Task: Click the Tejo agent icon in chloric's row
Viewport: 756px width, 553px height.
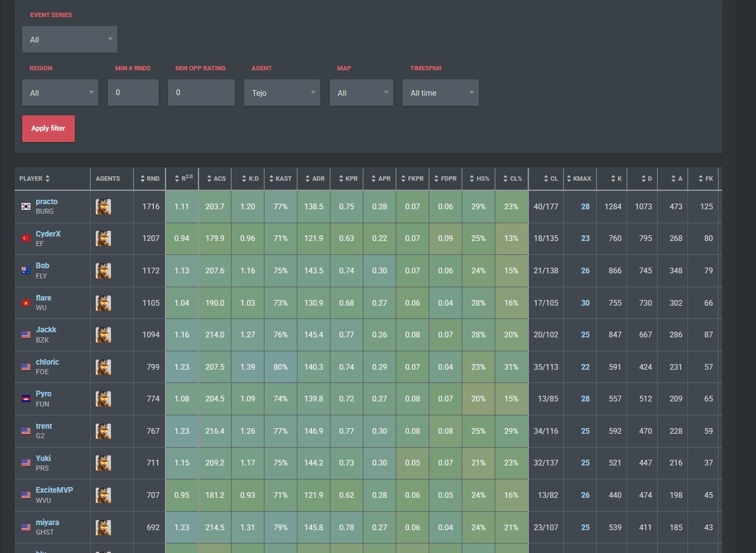Action: tap(103, 367)
